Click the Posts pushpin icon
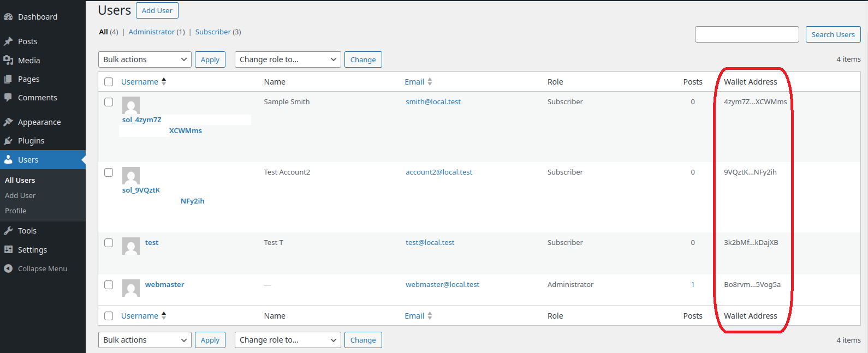The image size is (868, 353). pyautogui.click(x=8, y=41)
